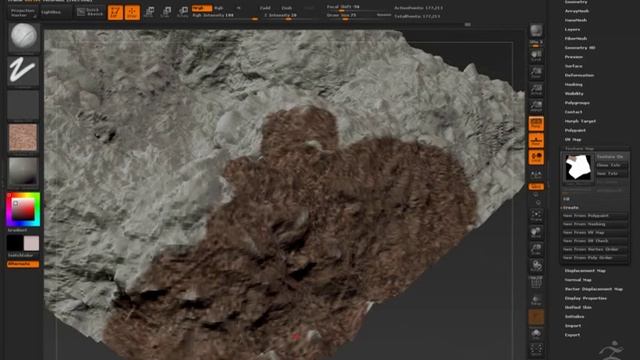The height and width of the screenshot is (360, 640).
Task: Expand the NanoMesh subpalette
Action: pyautogui.click(x=576, y=20)
